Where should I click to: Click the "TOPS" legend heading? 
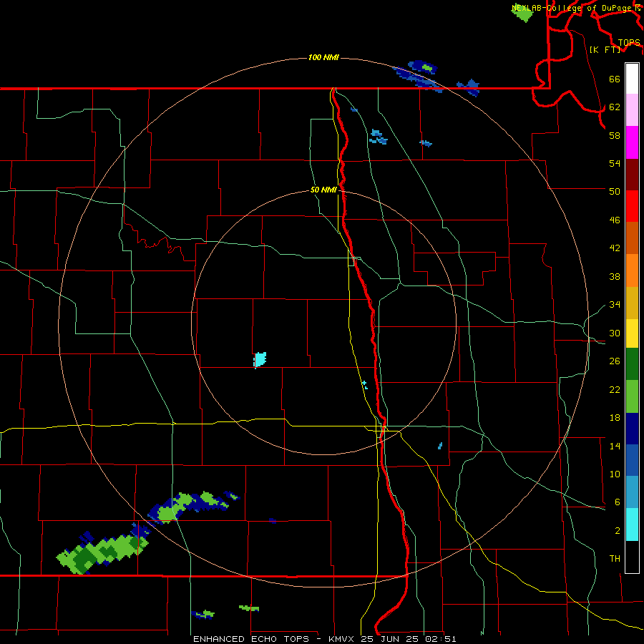[x=629, y=42]
